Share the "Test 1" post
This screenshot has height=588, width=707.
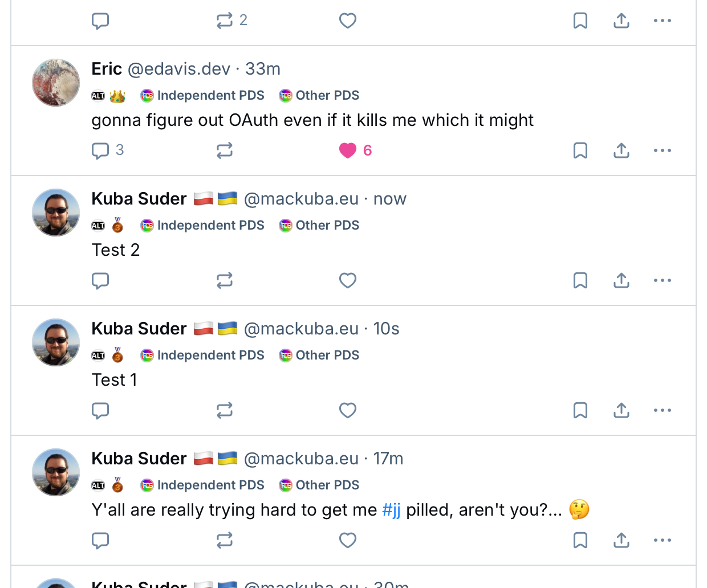(621, 410)
